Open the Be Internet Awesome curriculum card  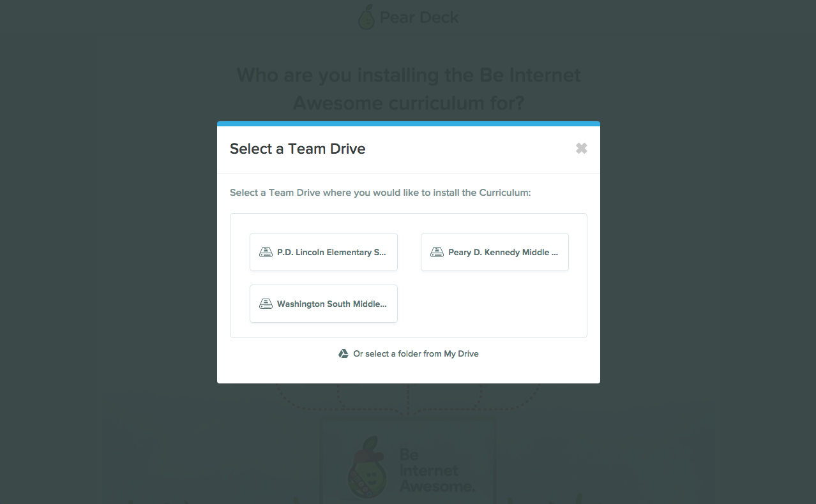click(409, 461)
